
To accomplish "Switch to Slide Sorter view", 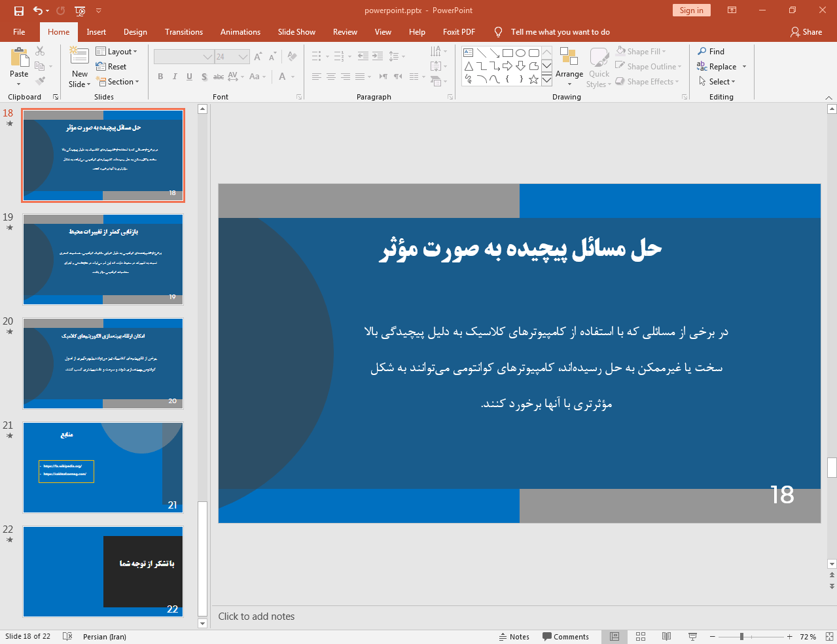I will point(641,637).
